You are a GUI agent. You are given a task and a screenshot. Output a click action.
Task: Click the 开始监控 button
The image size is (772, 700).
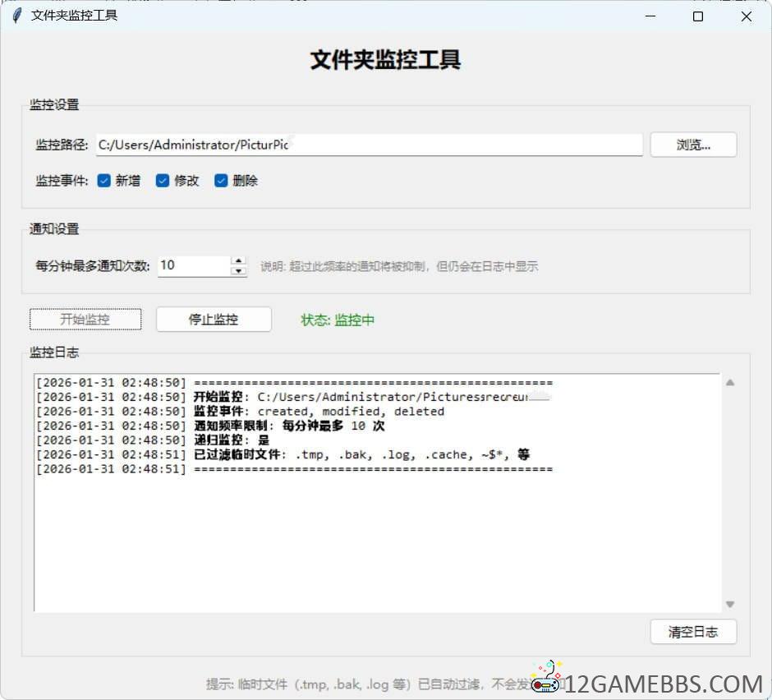coord(85,320)
